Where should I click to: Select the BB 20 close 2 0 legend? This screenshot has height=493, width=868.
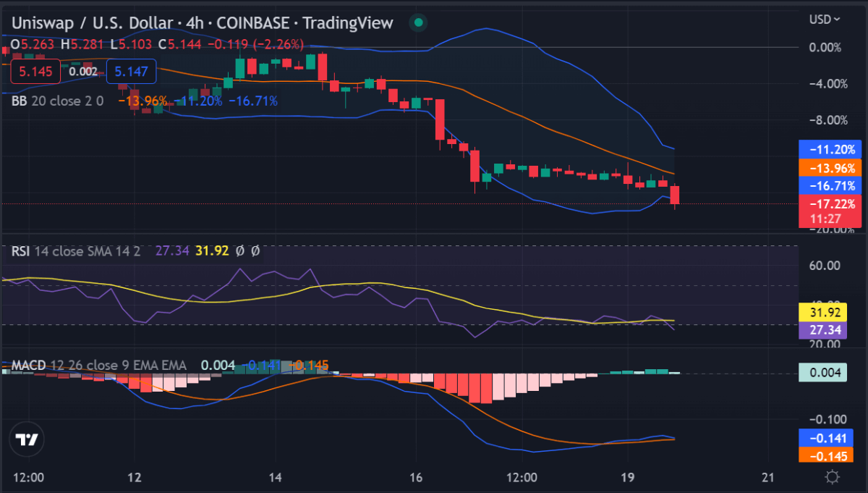coord(58,101)
